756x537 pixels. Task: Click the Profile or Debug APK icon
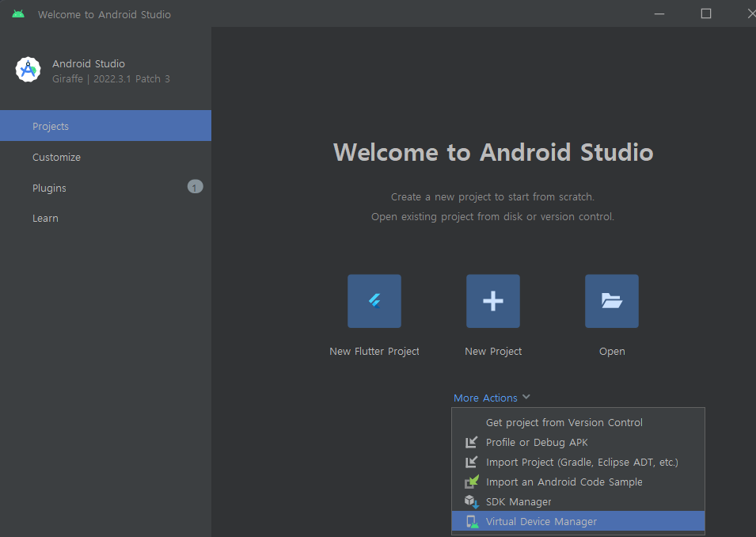pyautogui.click(x=472, y=442)
